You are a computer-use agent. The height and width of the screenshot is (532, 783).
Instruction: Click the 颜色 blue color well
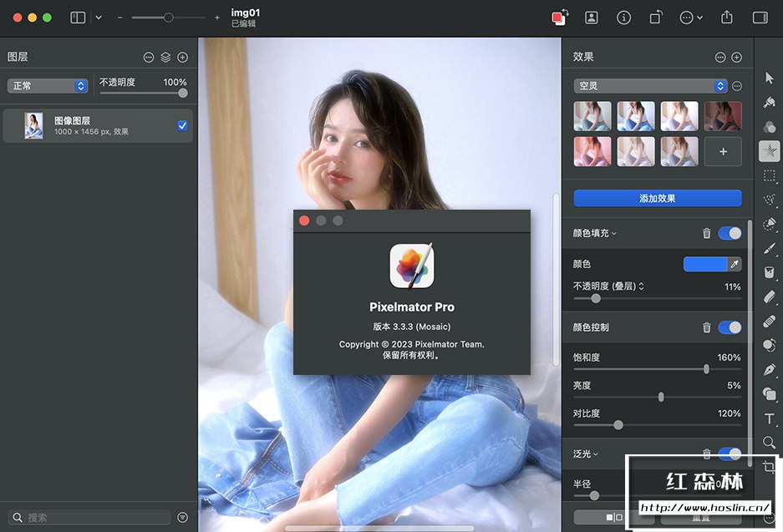click(x=705, y=264)
